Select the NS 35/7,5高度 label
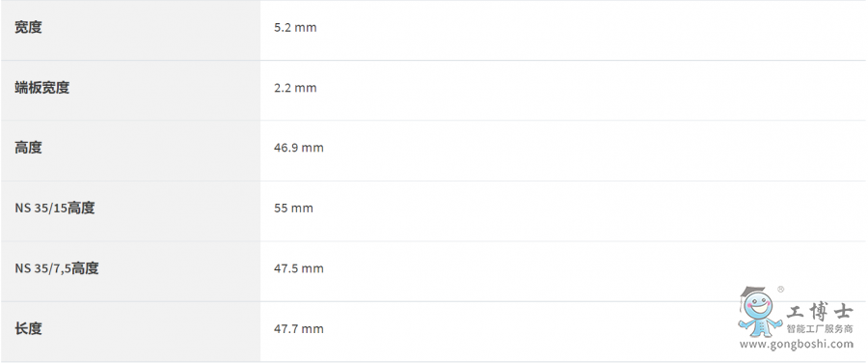The width and height of the screenshot is (868, 363). click(57, 268)
